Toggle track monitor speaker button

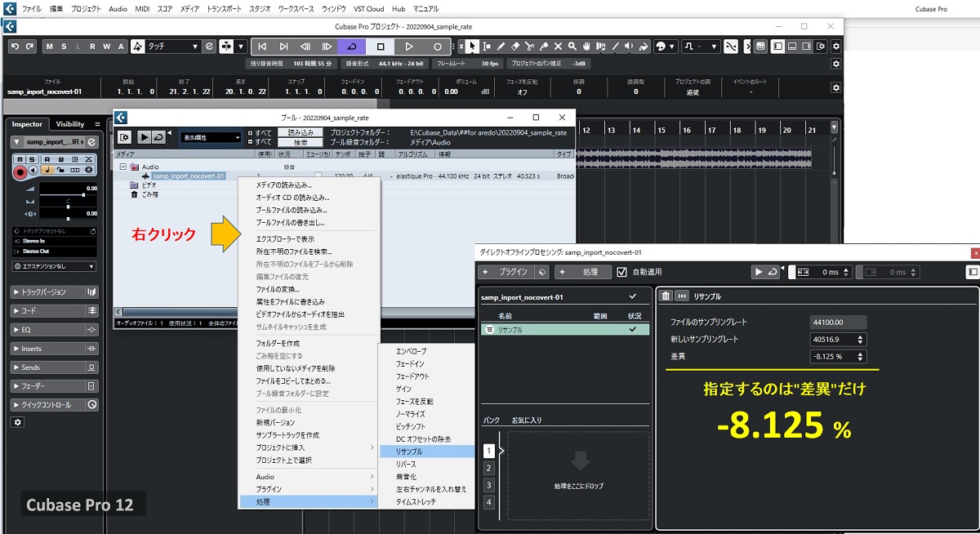coord(33,170)
